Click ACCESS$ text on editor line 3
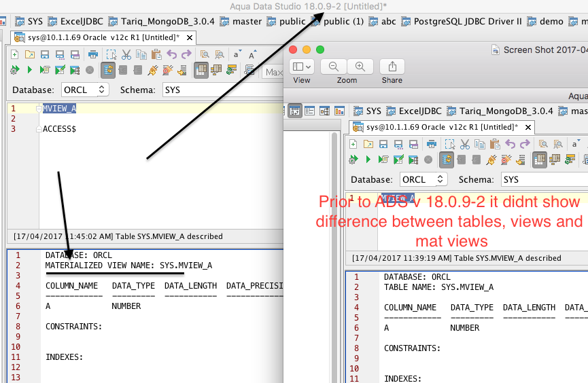 pos(59,129)
